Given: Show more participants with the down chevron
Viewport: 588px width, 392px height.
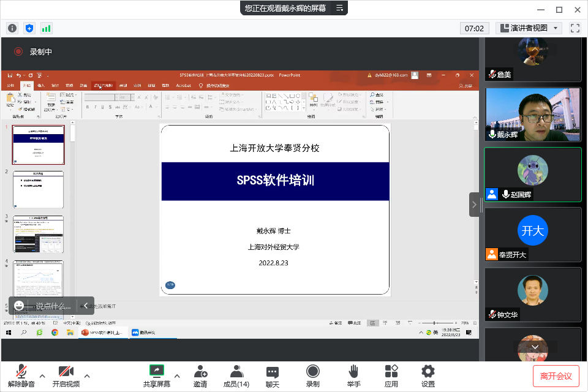Looking at the screenshot, I should point(535,347).
